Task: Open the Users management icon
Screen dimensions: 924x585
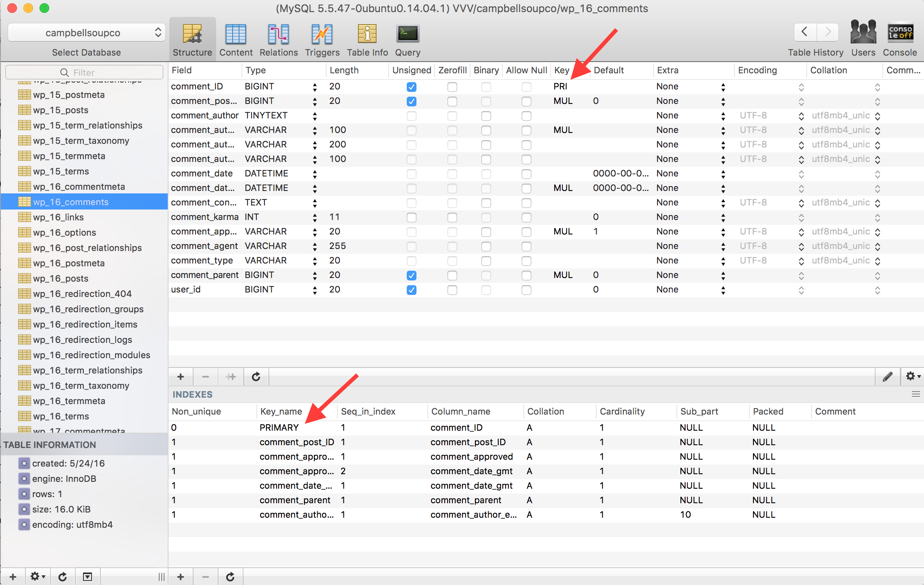Action: tap(863, 32)
